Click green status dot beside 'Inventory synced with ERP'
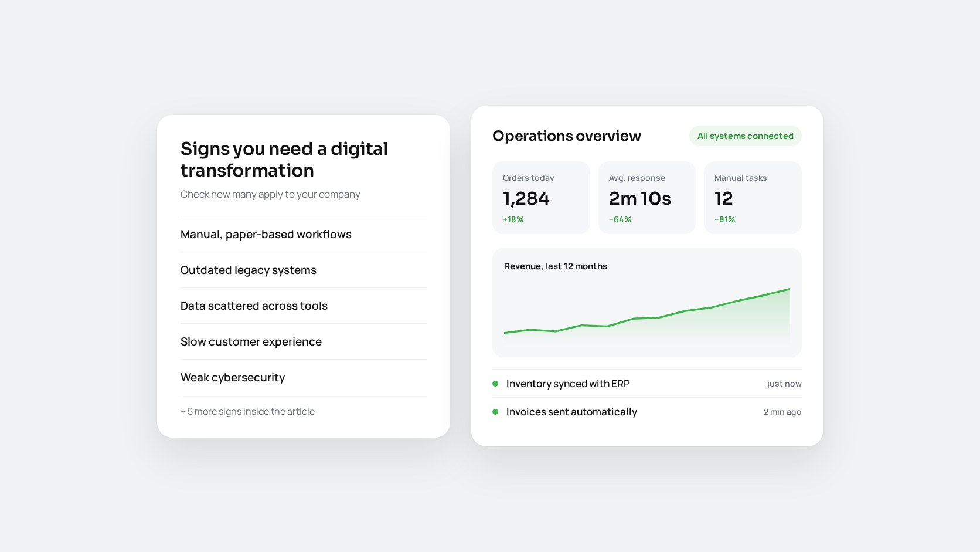Viewport: 980px width, 552px height. [x=495, y=384]
